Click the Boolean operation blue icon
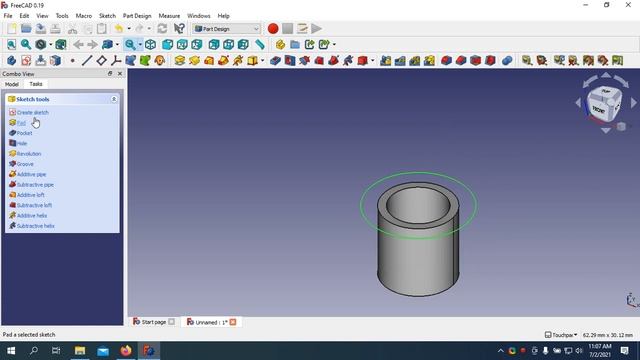This screenshot has height=360, width=640. [507, 61]
